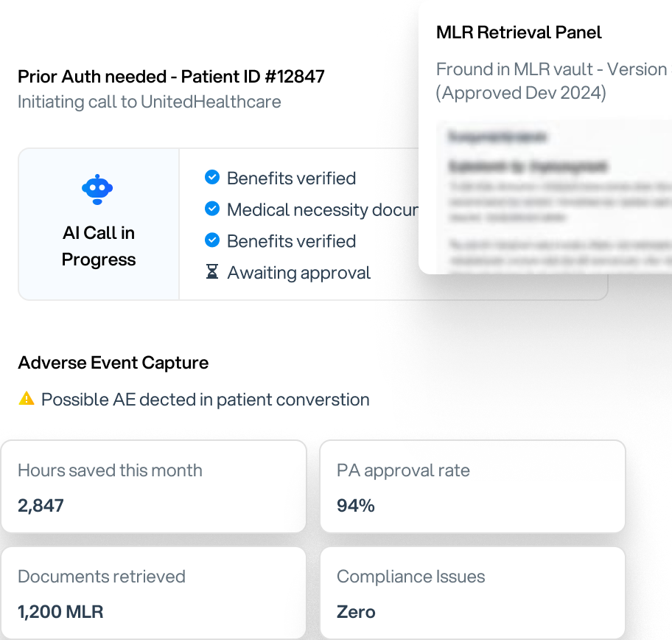Expand the AI Call in Progress card
The height and width of the screenshot is (640, 672).
point(98,223)
